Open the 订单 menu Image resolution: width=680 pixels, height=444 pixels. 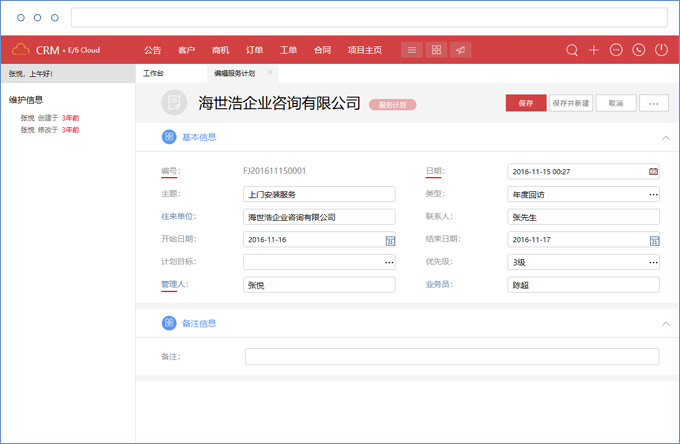pos(254,50)
